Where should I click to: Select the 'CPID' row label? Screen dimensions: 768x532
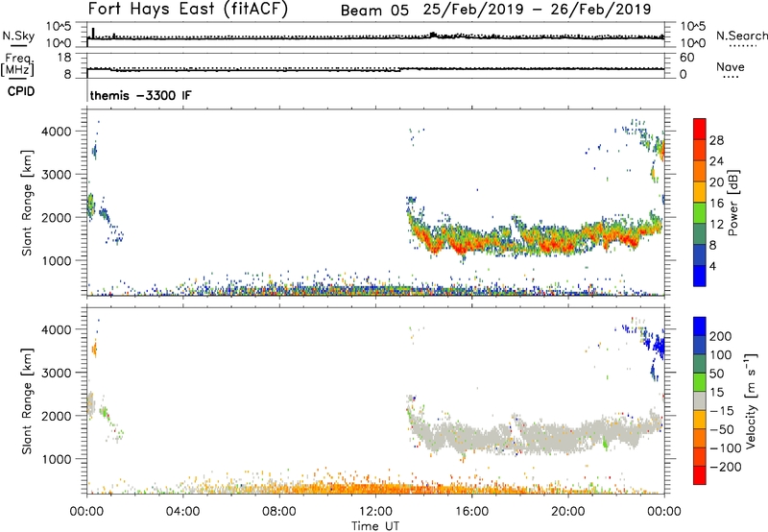coord(21,91)
